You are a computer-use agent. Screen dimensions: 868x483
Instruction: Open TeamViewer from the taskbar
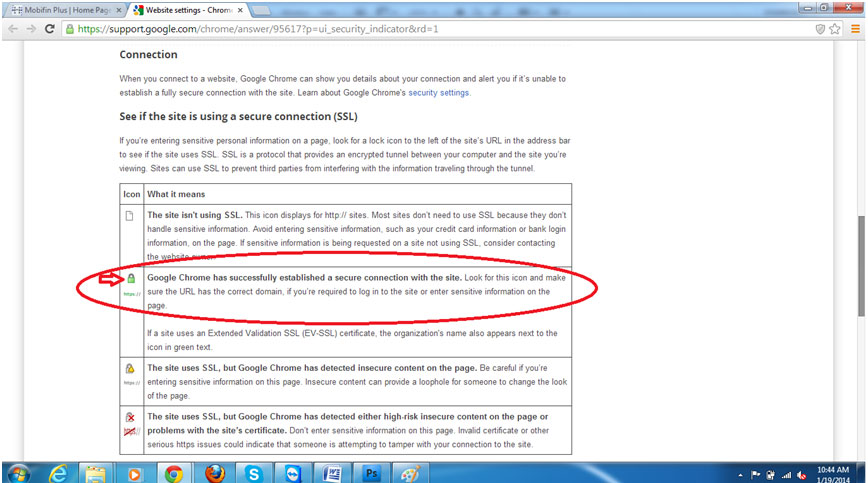pos(293,474)
